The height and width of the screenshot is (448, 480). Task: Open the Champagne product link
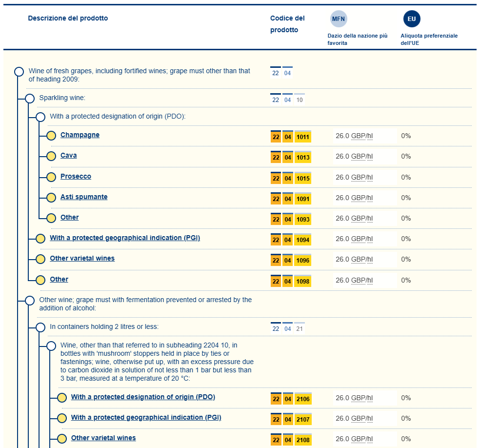[x=80, y=135]
